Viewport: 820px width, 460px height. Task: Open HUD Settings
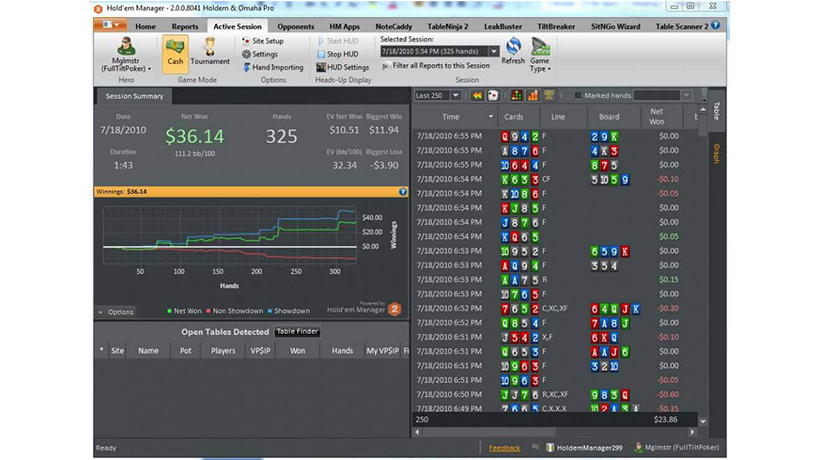(x=343, y=67)
